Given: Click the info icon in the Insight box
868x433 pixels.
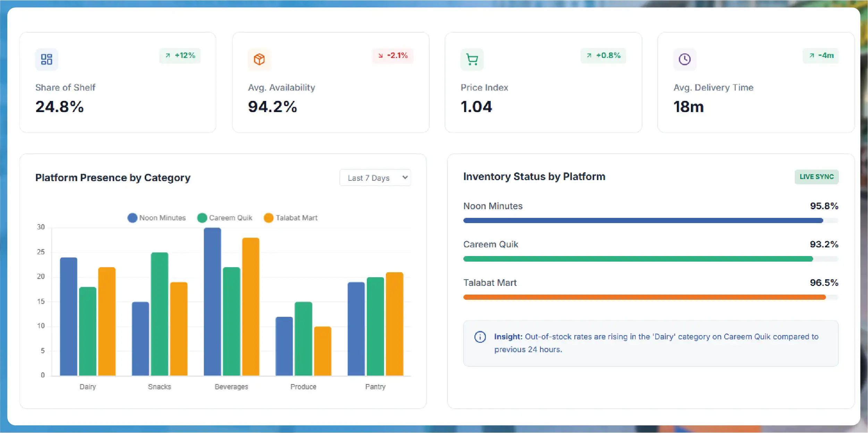Looking at the screenshot, I should click(x=480, y=337).
